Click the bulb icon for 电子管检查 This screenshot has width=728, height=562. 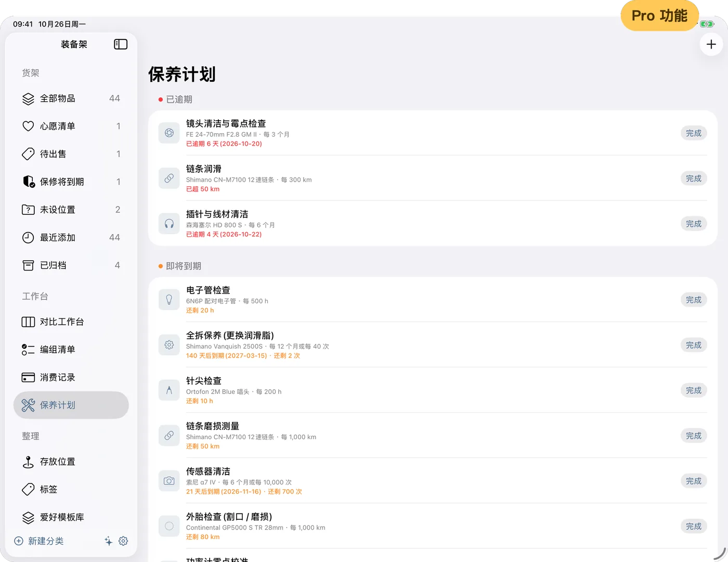pos(169,300)
